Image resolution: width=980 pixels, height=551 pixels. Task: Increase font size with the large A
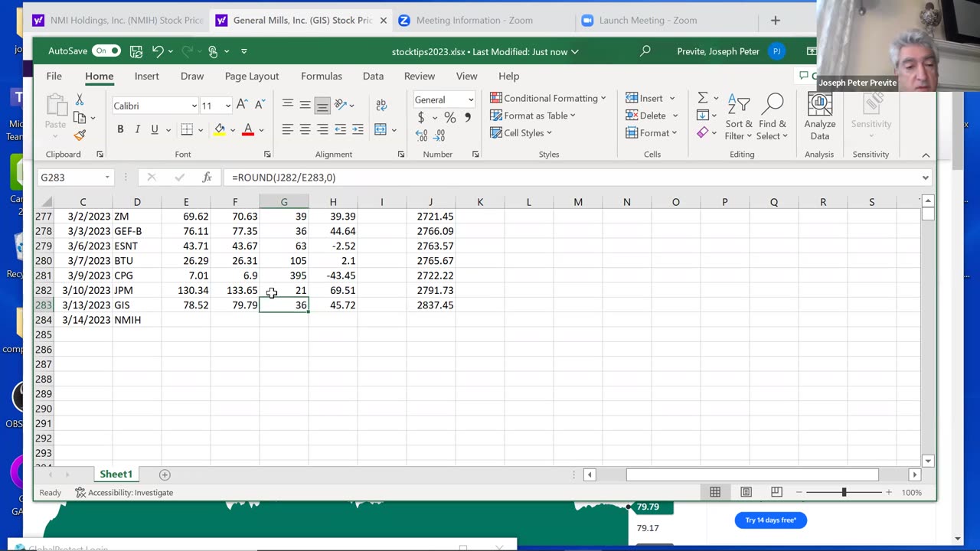tap(242, 105)
